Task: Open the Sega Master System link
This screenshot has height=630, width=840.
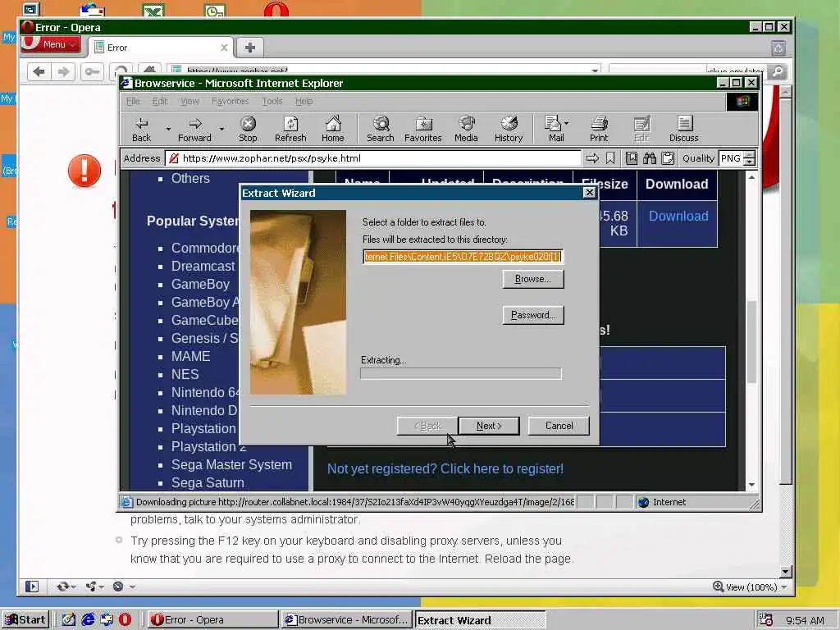Action: pos(231,464)
